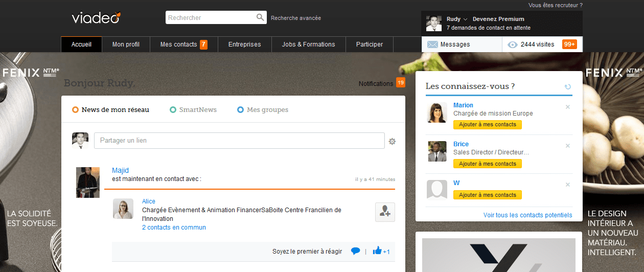
Task: Open the Entreprises tab
Action: pos(244,44)
